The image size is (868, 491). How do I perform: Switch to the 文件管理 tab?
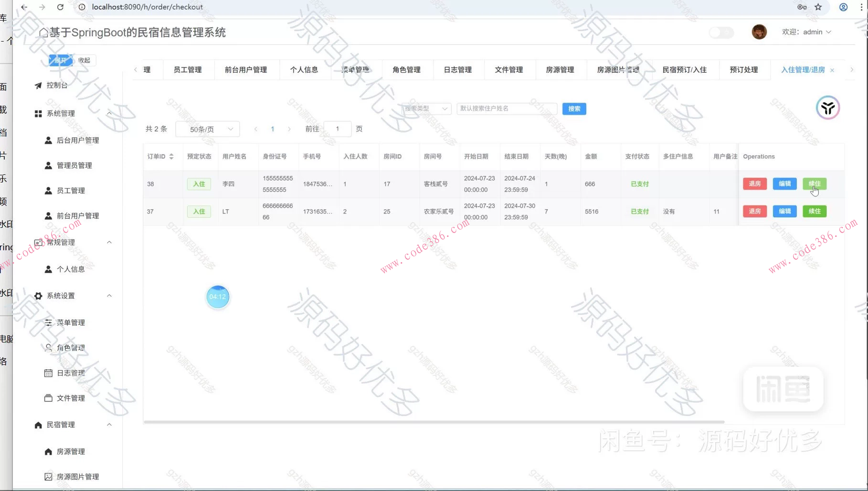pyautogui.click(x=509, y=70)
